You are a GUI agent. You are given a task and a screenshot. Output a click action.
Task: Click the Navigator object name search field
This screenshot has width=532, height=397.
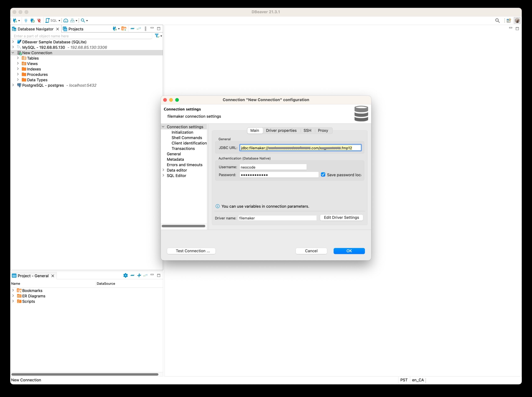(x=82, y=36)
